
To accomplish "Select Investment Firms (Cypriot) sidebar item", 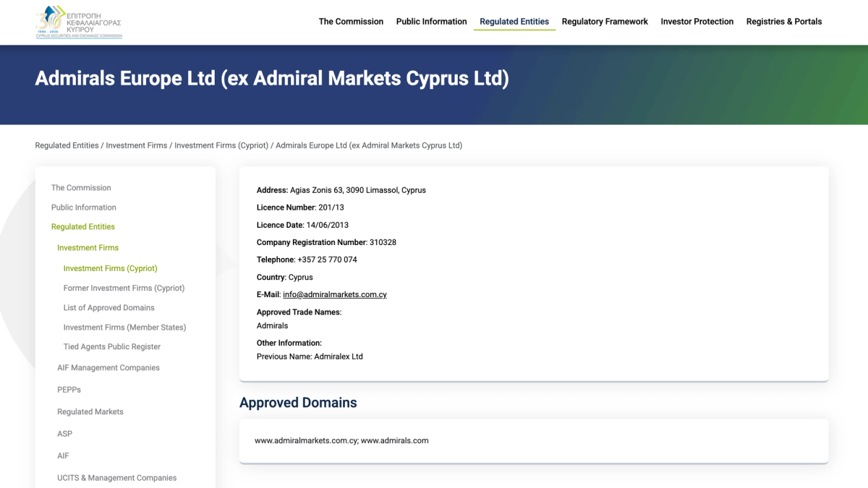I will (111, 268).
